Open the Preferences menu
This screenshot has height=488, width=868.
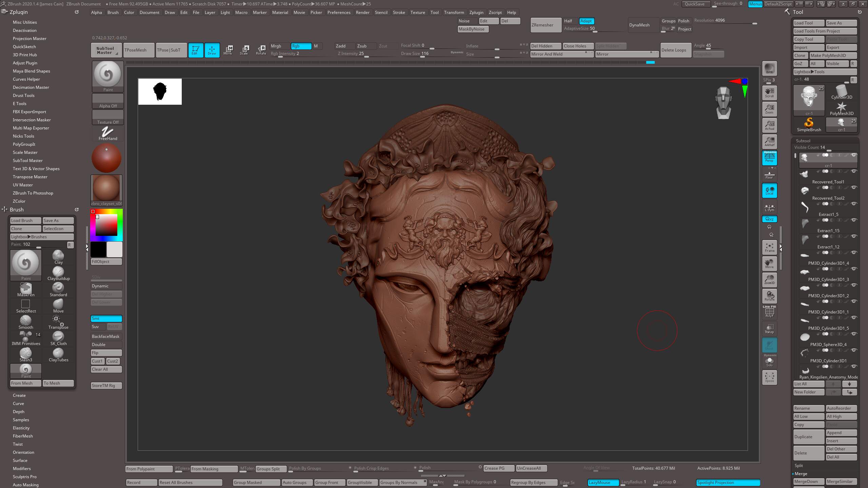pyautogui.click(x=338, y=13)
